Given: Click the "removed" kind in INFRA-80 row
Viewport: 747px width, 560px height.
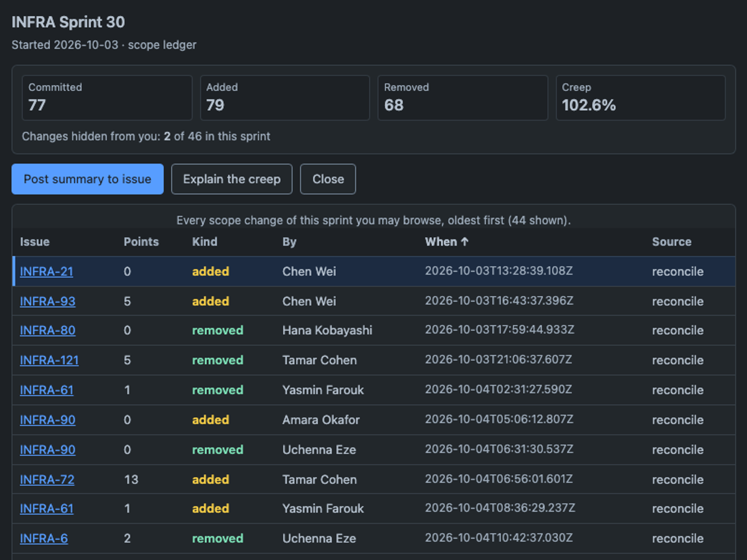Looking at the screenshot, I should coord(218,330).
